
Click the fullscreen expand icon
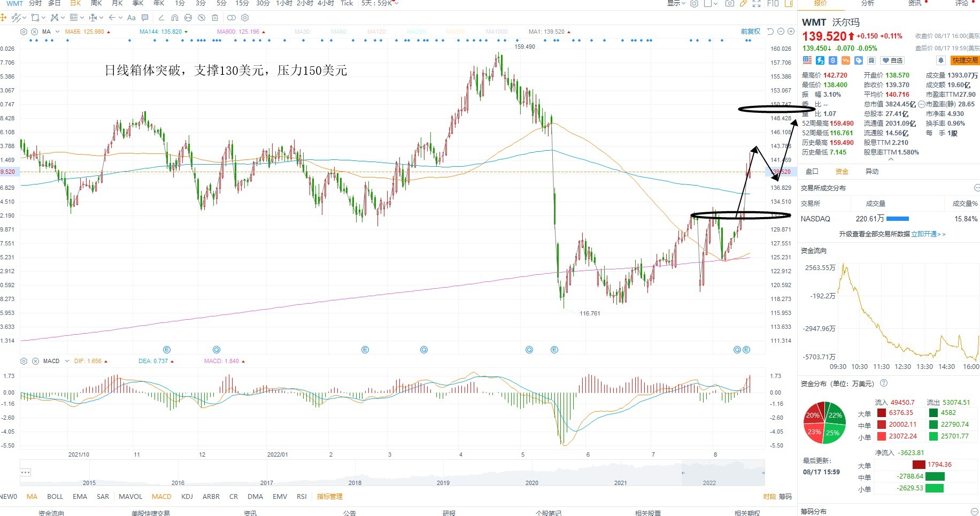tap(757, 3)
